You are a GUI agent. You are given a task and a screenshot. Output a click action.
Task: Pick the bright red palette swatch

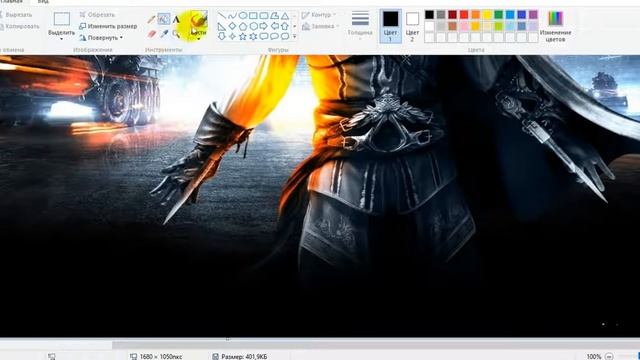pos(464,15)
